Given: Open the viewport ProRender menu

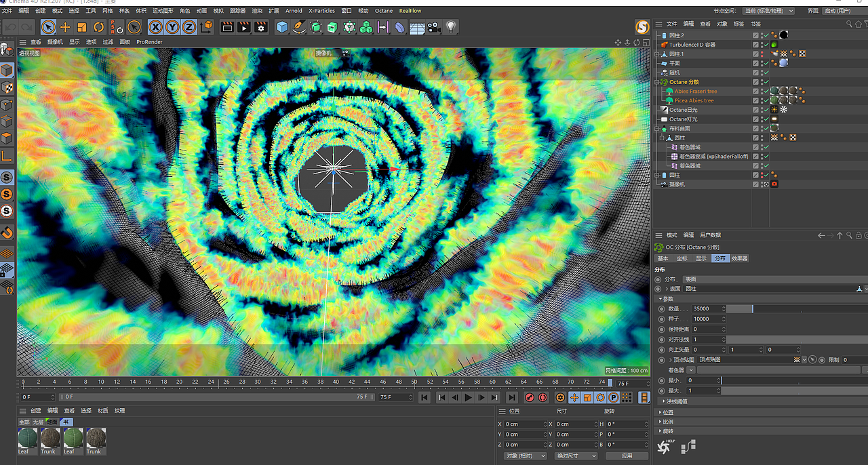Looking at the screenshot, I should [149, 42].
